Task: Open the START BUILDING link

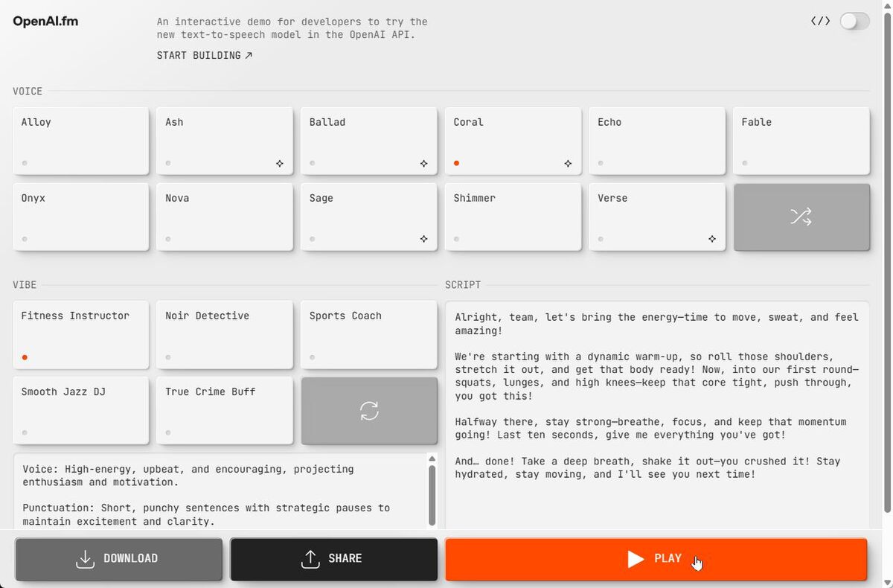Action: pyautogui.click(x=205, y=55)
